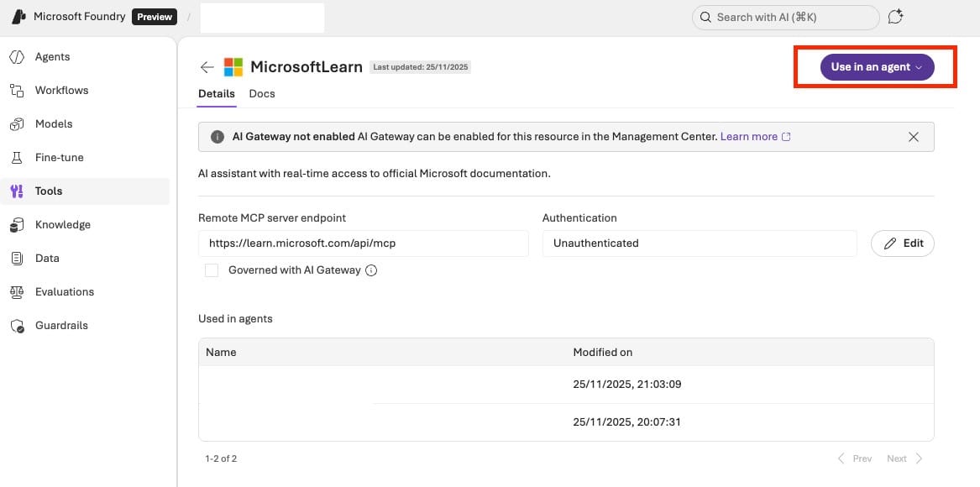
Task: Click the back arrow beside MicrosoftLearn
Action: pos(207,67)
